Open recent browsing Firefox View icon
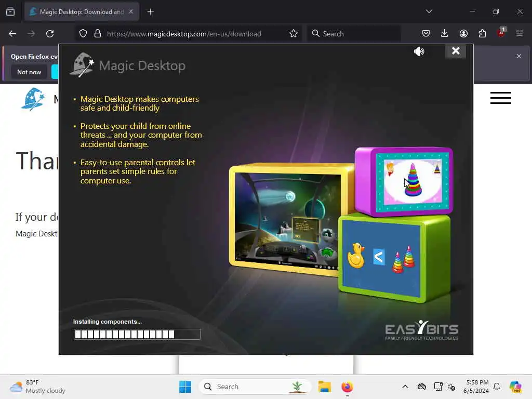The image size is (532, 399). pos(10,12)
